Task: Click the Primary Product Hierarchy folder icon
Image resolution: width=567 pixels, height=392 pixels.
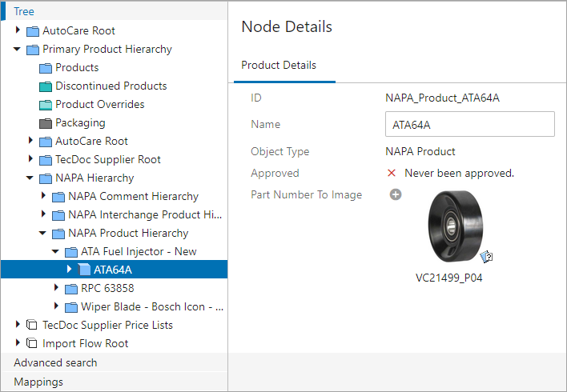Action: (x=33, y=50)
